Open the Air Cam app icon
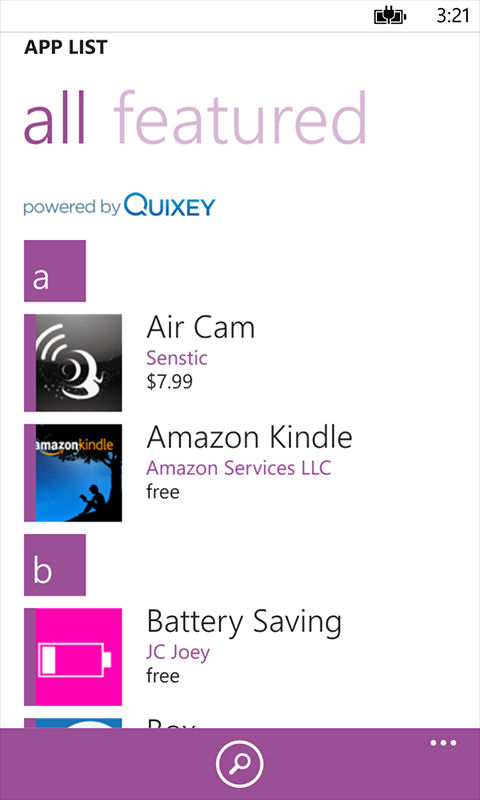480x800 pixels. 73,363
